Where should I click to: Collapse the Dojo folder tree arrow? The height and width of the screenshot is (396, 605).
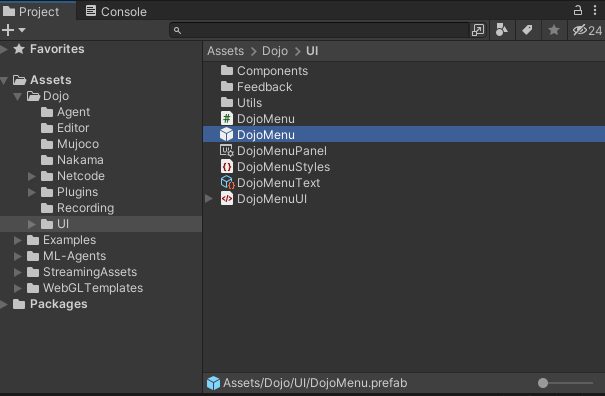click(17, 96)
